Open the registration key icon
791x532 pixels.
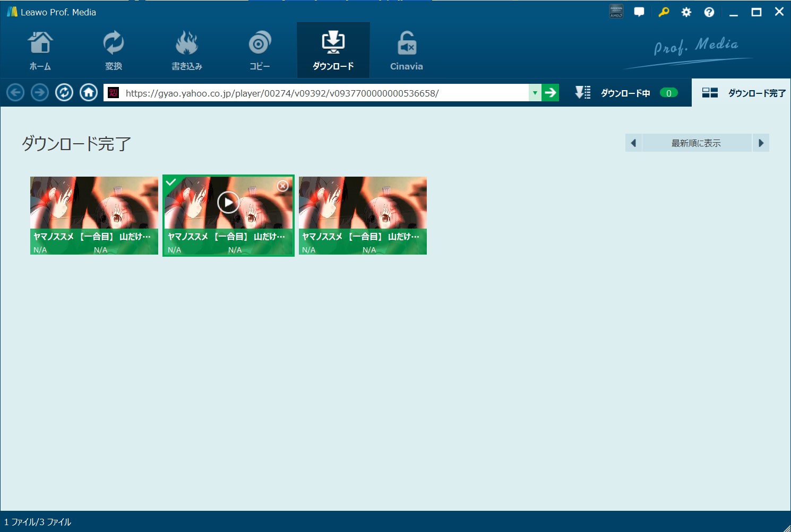coord(664,12)
